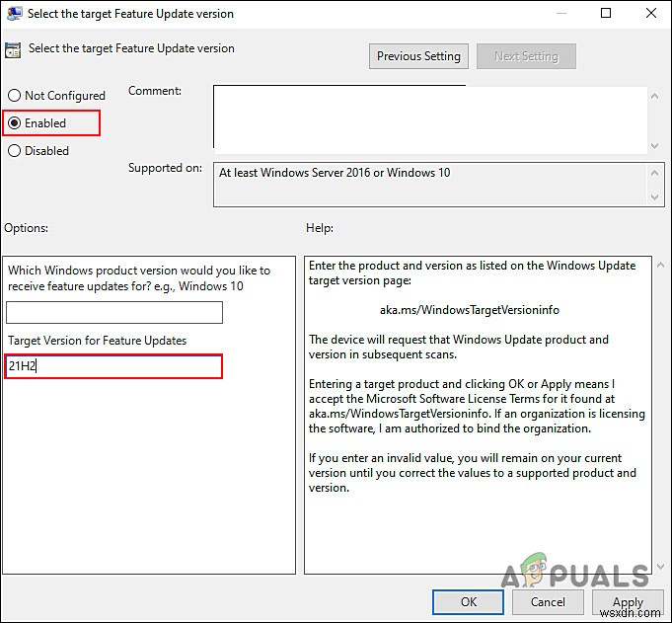Click the policy setting icon beside the heading

pos(13,49)
